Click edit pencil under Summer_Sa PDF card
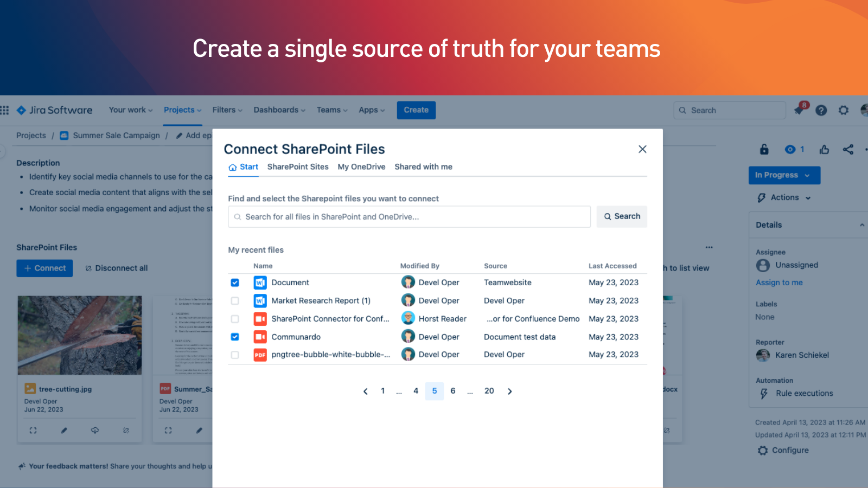This screenshot has width=868, height=488. click(199, 430)
